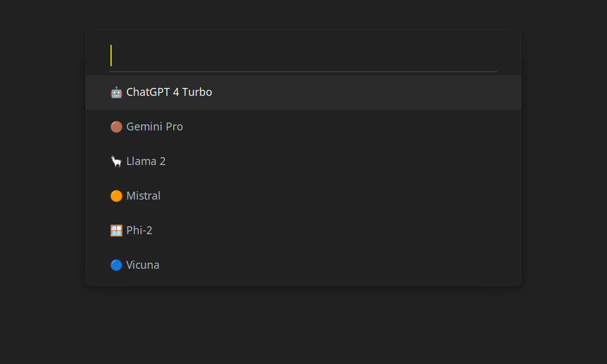Choose the Phi-2 text label

[x=140, y=230]
